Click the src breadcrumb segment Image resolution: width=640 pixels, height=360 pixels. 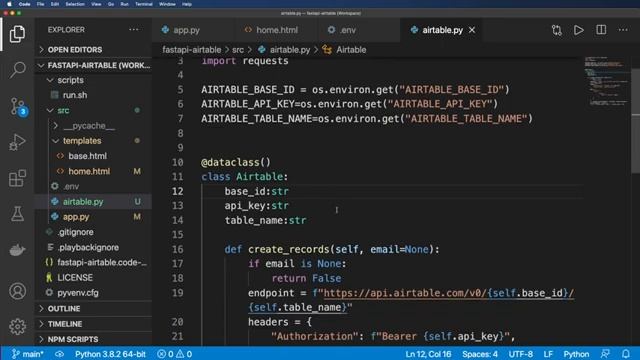click(x=238, y=50)
